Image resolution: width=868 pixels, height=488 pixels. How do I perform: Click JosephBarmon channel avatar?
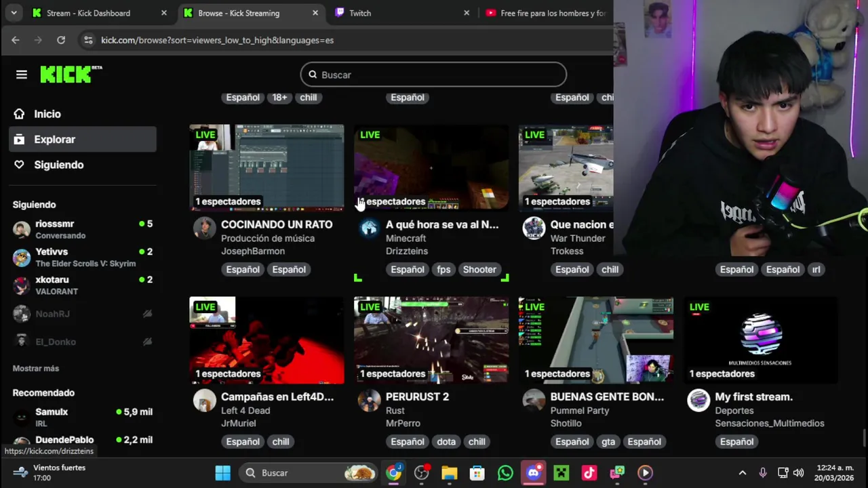point(204,228)
